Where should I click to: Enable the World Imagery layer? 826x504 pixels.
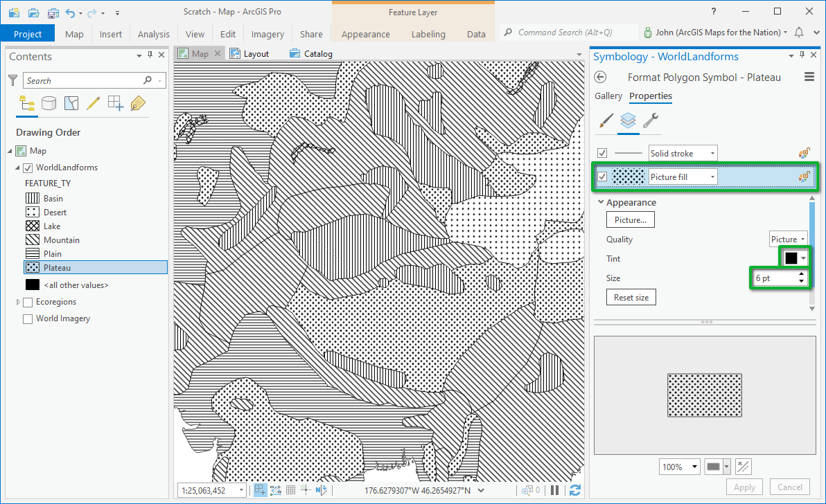click(x=28, y=318)
